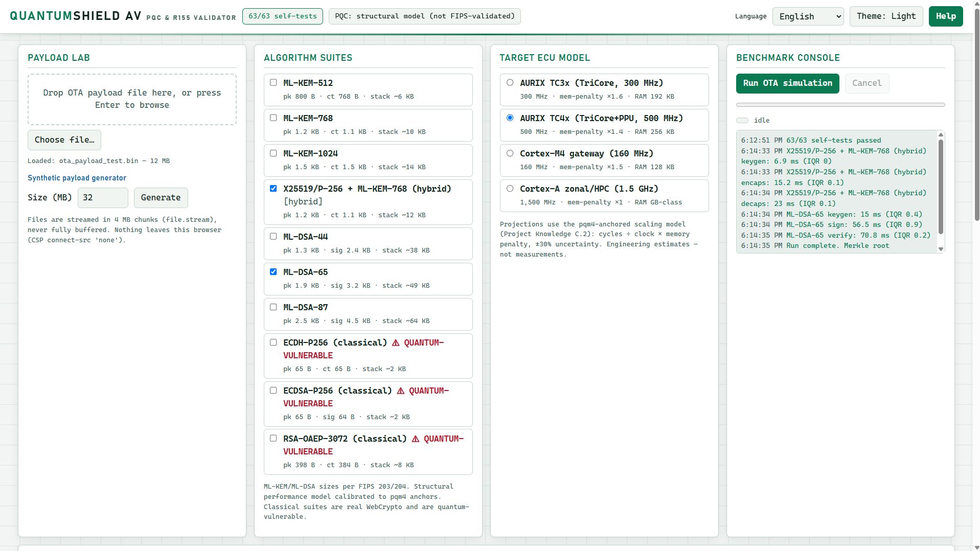
Task: Click the warning icon beside ECDSA-P256
Action: 400,391
